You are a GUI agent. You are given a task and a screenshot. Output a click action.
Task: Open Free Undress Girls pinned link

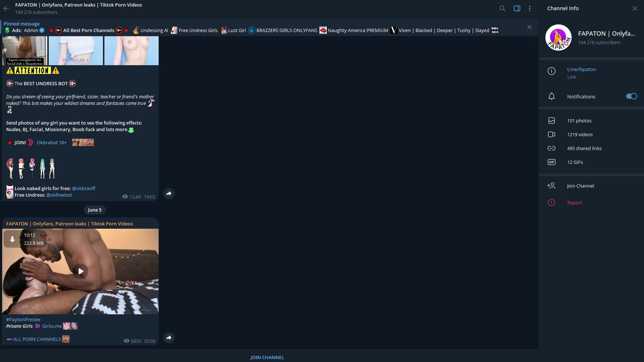(198, 30)
